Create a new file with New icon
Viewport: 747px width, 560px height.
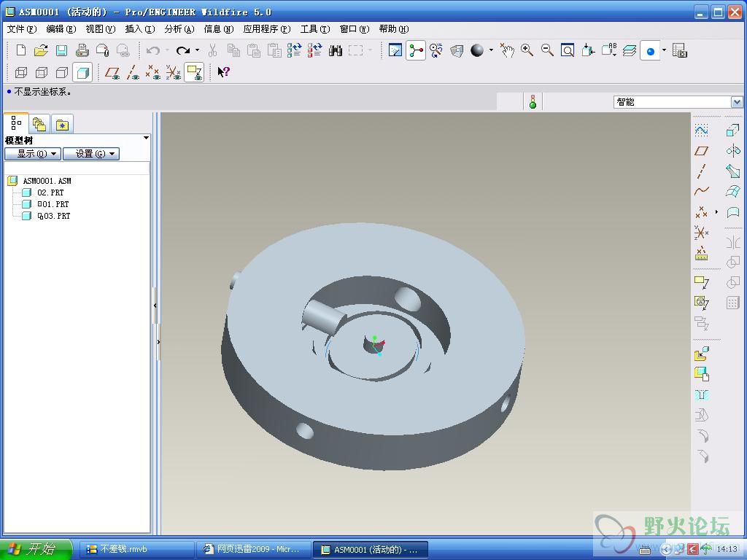pyautogui.click(x=21, y=50)
